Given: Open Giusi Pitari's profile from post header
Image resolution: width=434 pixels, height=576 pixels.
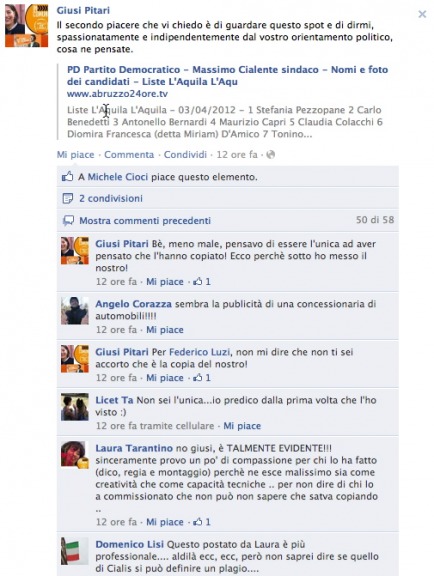Looking at the screenshot, I should (83, 10).
